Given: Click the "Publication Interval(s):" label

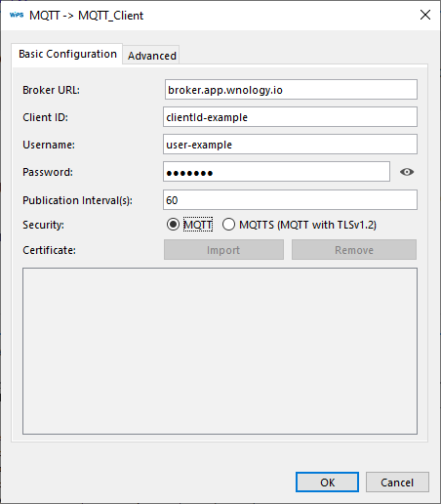Looking at the screenshot, I should point(77,200).
